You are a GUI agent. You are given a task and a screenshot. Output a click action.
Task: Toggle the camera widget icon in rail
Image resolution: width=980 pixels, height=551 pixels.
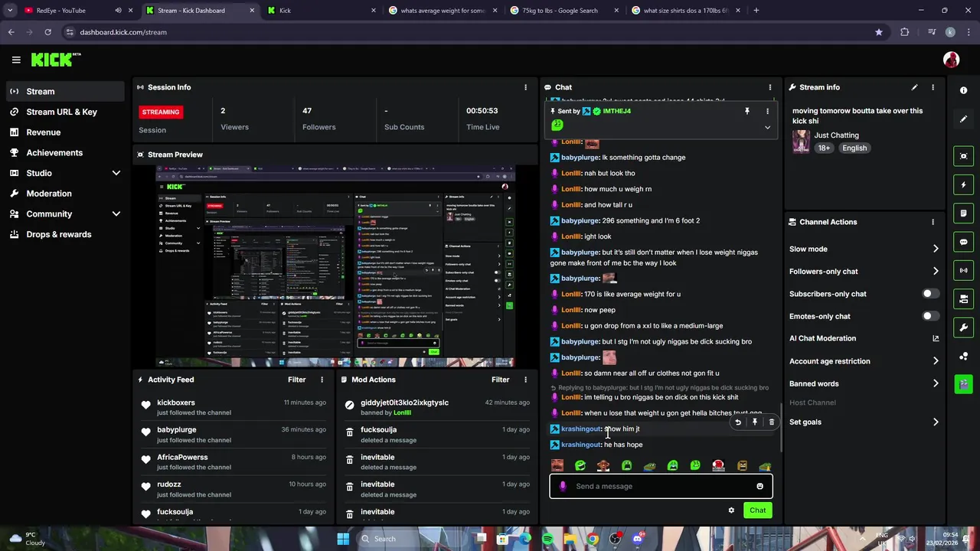[963, 298]
